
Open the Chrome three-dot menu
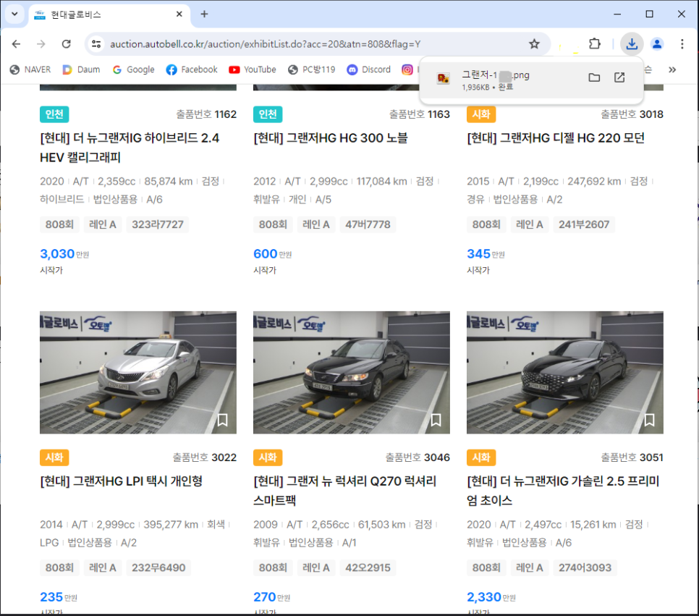point(682,44)
